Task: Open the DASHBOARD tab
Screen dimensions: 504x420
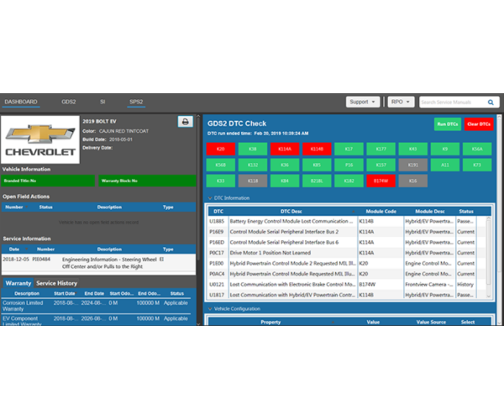Action: point(21,102)
